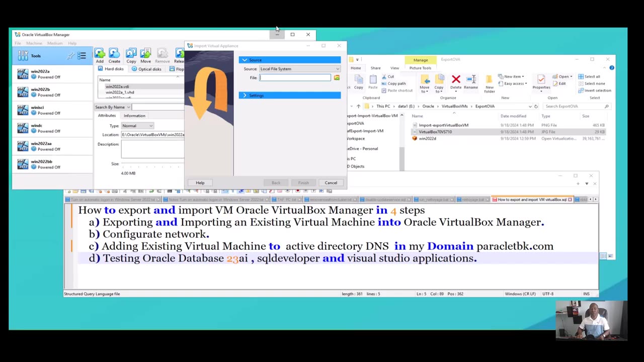Select the windc virtual machine icon
The height and width of the screenshot is (362, 644).
(x=23, y=128)
